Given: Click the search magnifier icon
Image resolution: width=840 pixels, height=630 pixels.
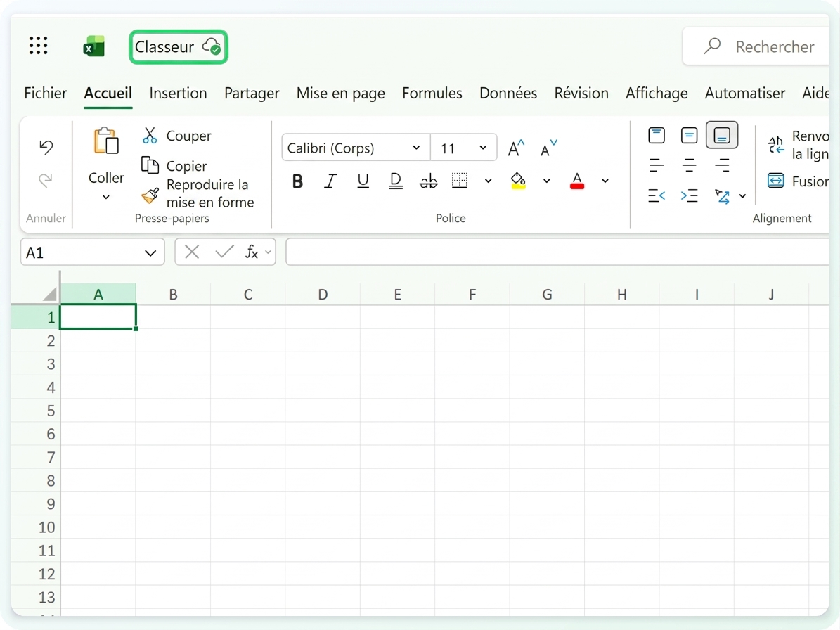Looking at the screenshot, I should tap(712, 46).
